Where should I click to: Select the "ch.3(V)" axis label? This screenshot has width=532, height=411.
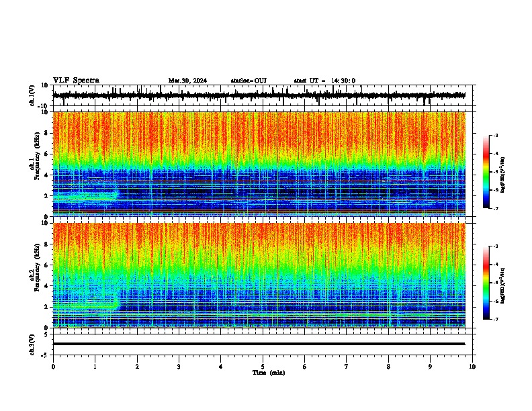32,345
